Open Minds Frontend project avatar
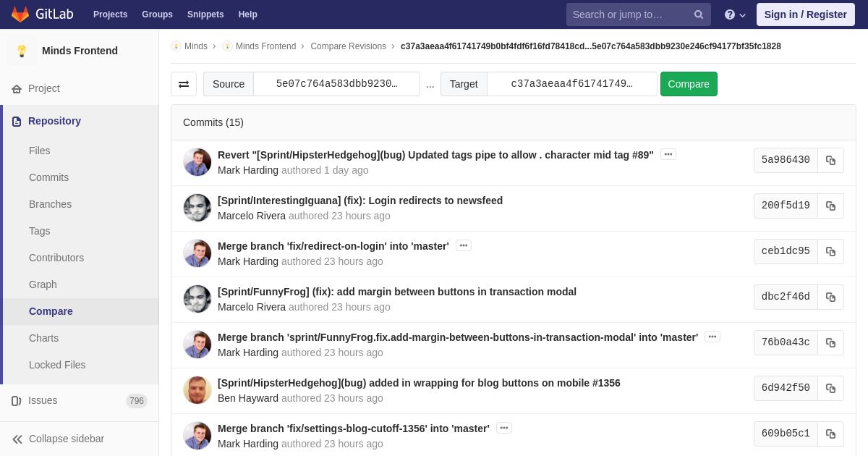Viewport: 868px width, 456px height. (x=22, y=51)
